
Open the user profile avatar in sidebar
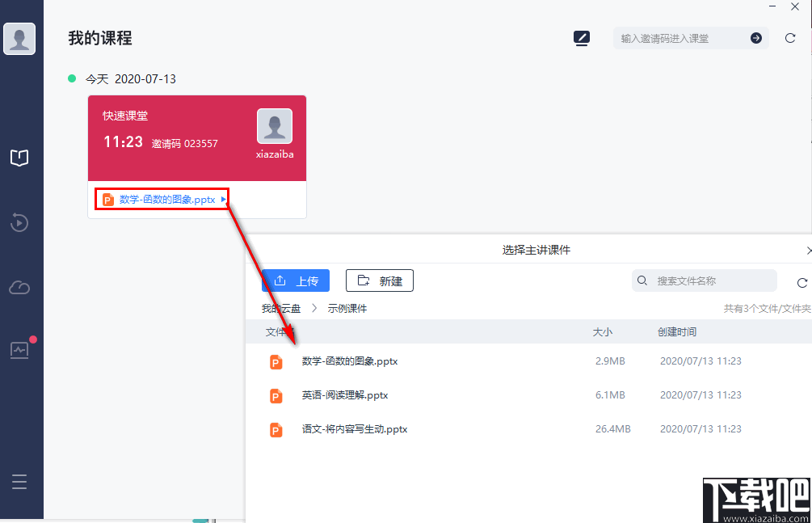tap(19, 38)
